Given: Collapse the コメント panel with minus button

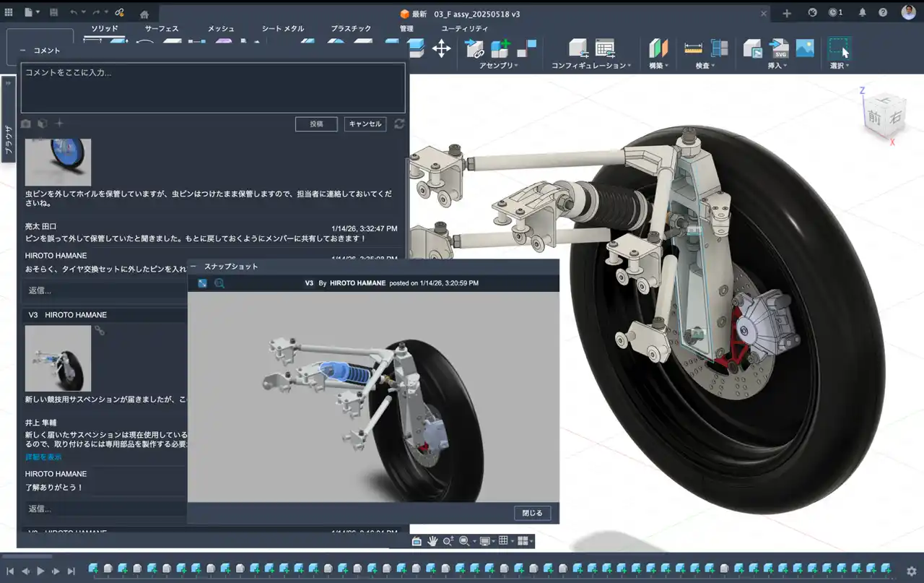Looking at the screenshot, I should click(x=23, y=51).
